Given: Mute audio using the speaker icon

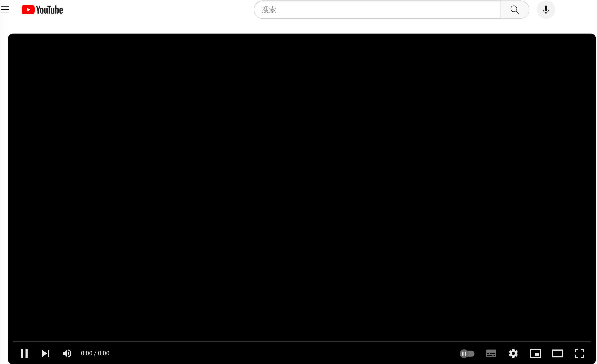Looking at the screenshot, I should (67, 353).
